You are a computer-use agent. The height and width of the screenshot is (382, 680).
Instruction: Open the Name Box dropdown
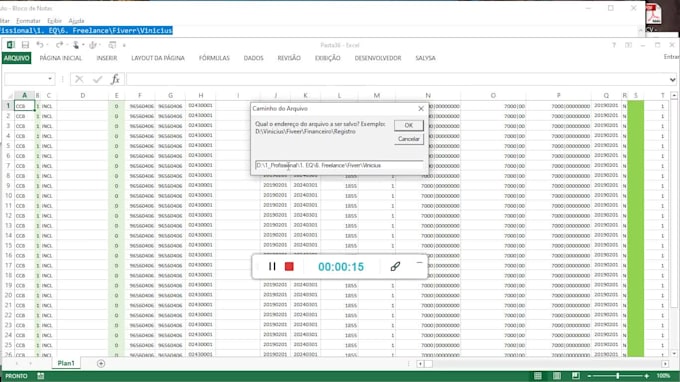pyautogui.click(x=50, y=79)
